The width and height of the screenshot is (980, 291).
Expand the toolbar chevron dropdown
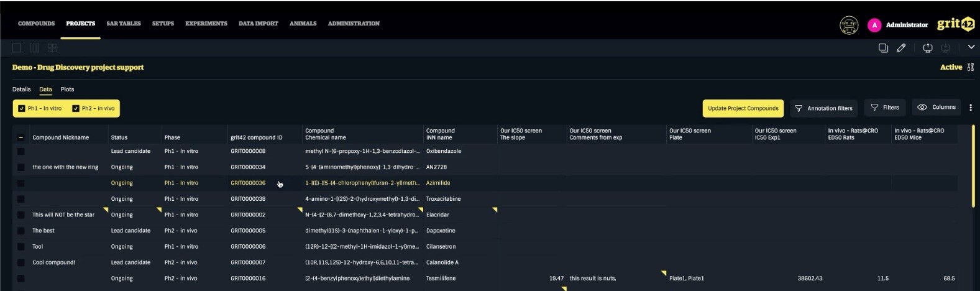[x=971, y=47]
